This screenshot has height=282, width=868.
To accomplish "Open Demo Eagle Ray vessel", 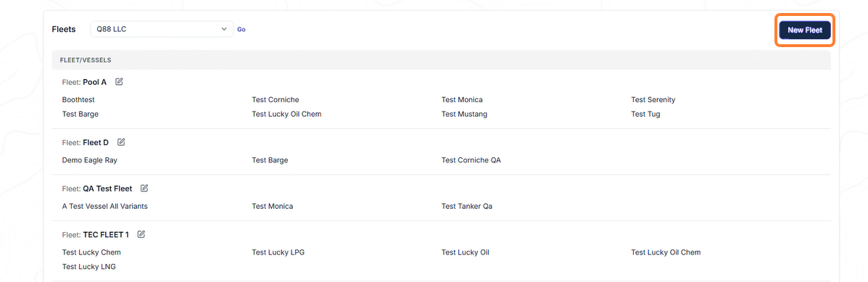I will tap(90, 160).
